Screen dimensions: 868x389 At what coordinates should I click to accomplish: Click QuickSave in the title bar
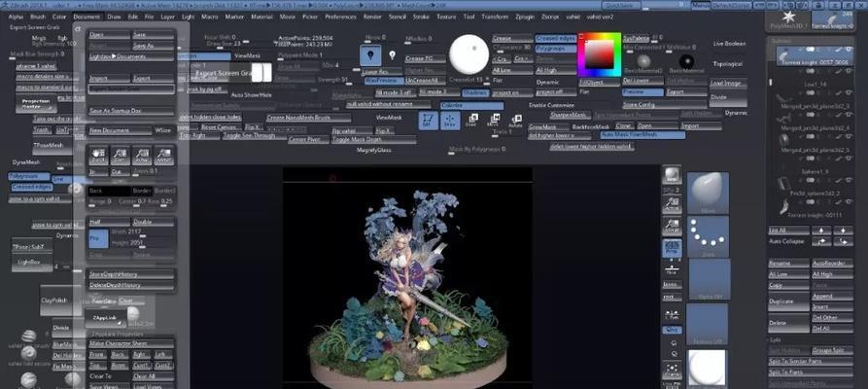(x=621, y=5)
